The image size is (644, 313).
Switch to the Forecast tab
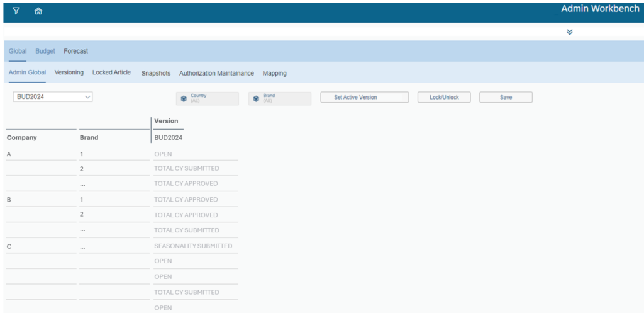75,51
